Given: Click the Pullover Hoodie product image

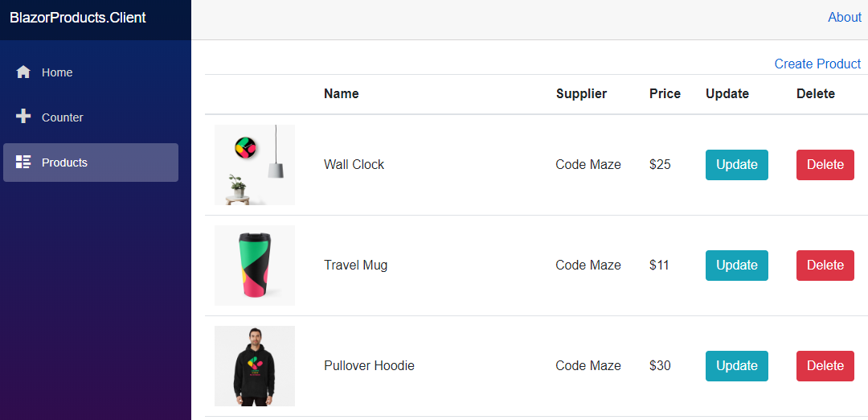Looking at the screenshot, I should point(255,366).
